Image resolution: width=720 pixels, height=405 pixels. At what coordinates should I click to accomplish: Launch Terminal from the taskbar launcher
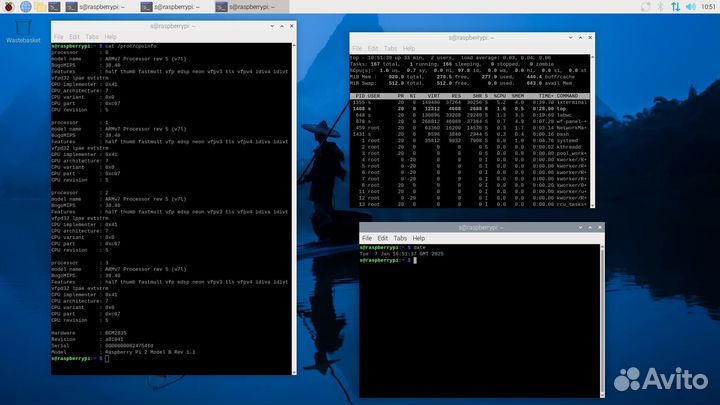point(56,6)
